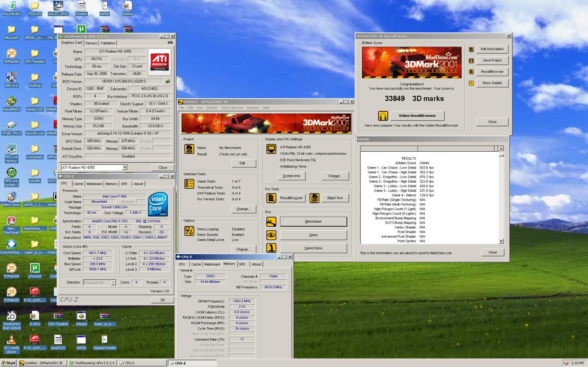Click the Show Details button

(492, 83)
